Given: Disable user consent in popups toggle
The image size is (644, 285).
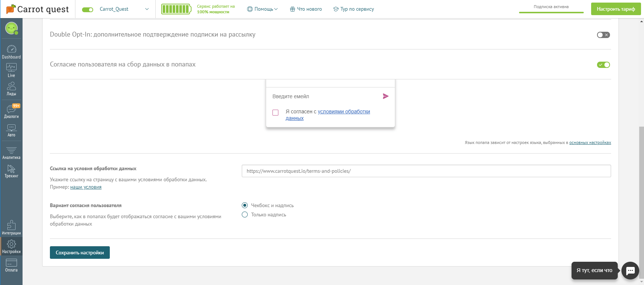Looking at the screenshot, I should [603, 65].
